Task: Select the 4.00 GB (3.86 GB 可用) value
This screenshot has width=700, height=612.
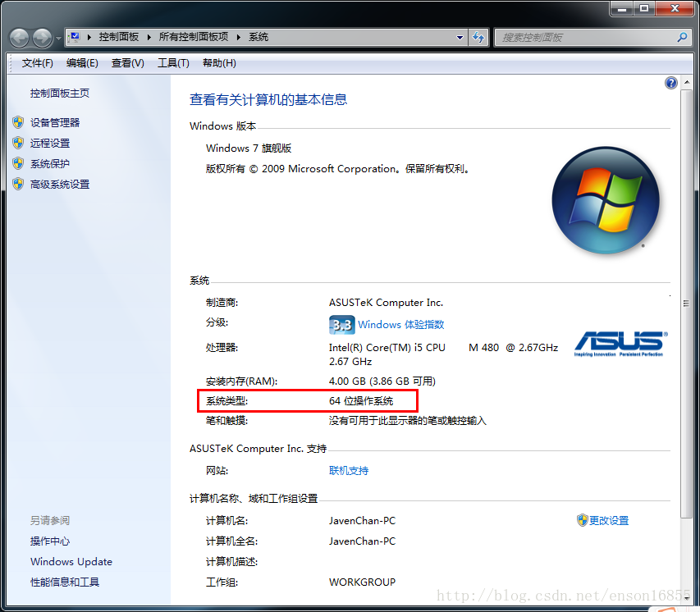Action: (x=382, y=381)
